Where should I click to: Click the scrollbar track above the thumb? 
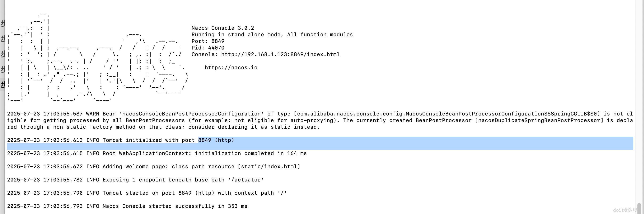coord(639,100)
